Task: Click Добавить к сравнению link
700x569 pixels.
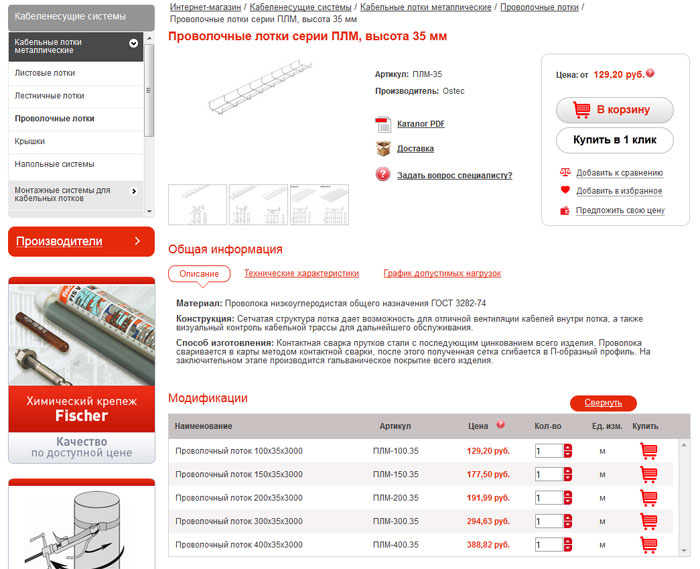Action: [x=619, y=173]
